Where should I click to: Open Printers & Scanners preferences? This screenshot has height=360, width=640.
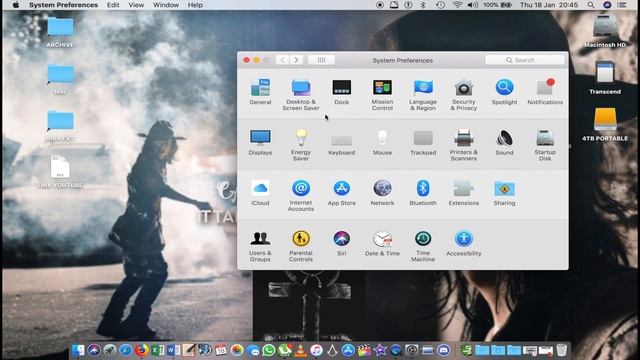click(x=464, y=145)
